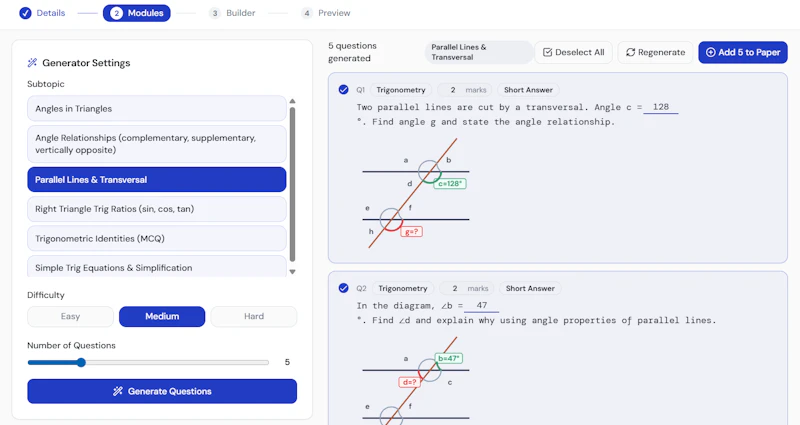
Task: Click the Q2 2 marks tag
Action: [x=467, y=288]
